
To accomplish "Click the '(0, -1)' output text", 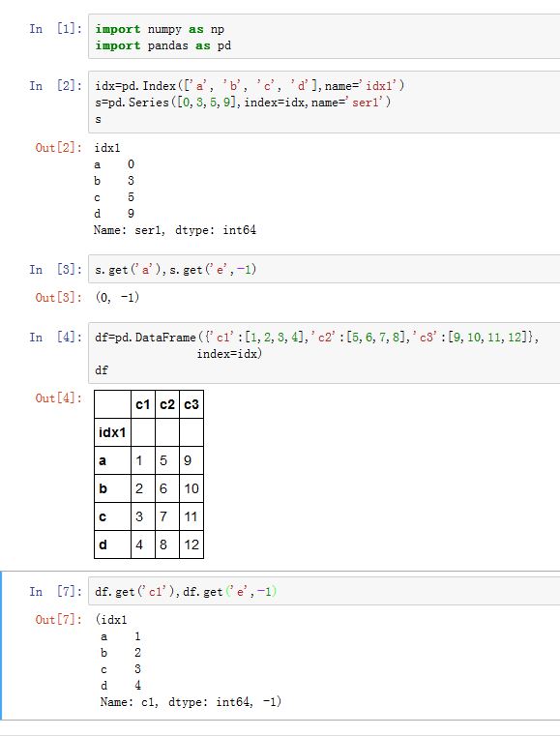I will (117, 297).
